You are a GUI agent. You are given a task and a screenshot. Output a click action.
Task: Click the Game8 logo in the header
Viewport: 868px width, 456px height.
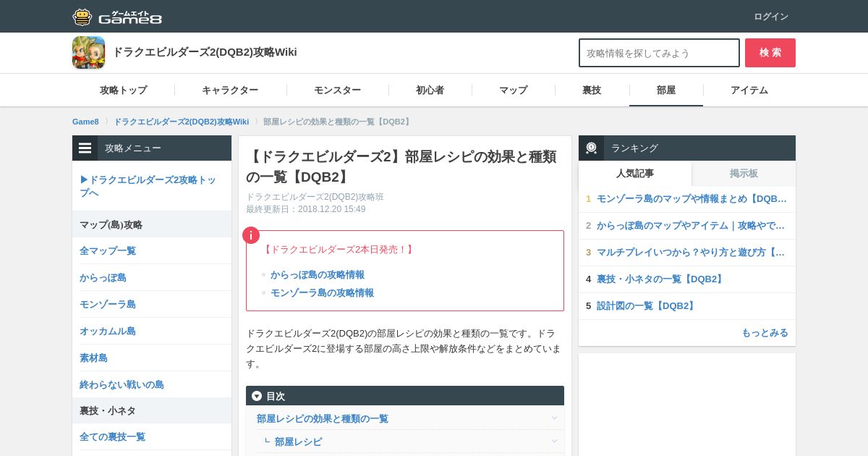117,17
